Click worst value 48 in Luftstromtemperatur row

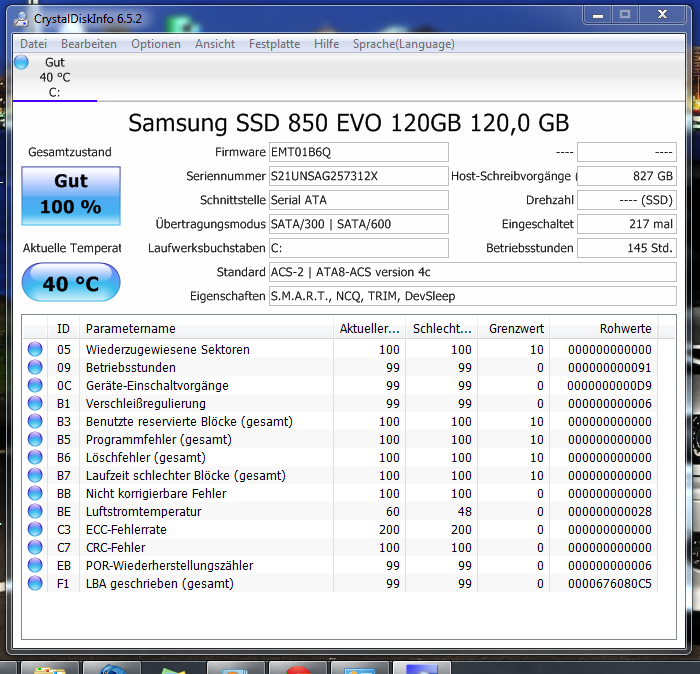pyautogui.click(x=465, y=512)
